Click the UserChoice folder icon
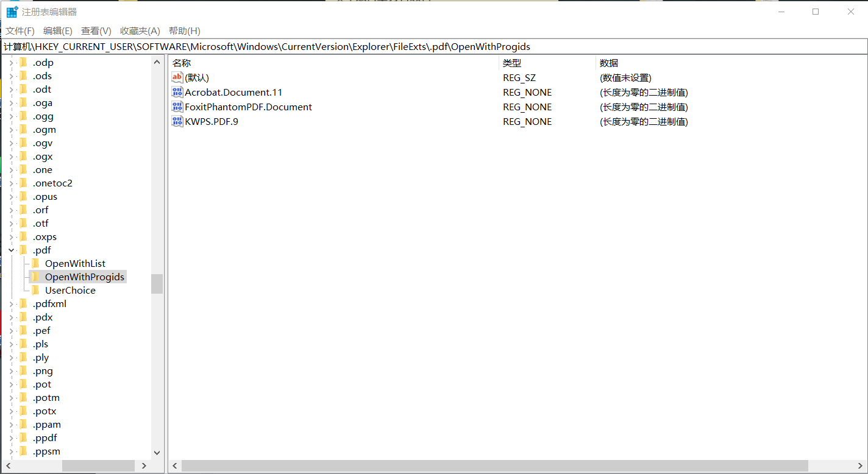 36,290
